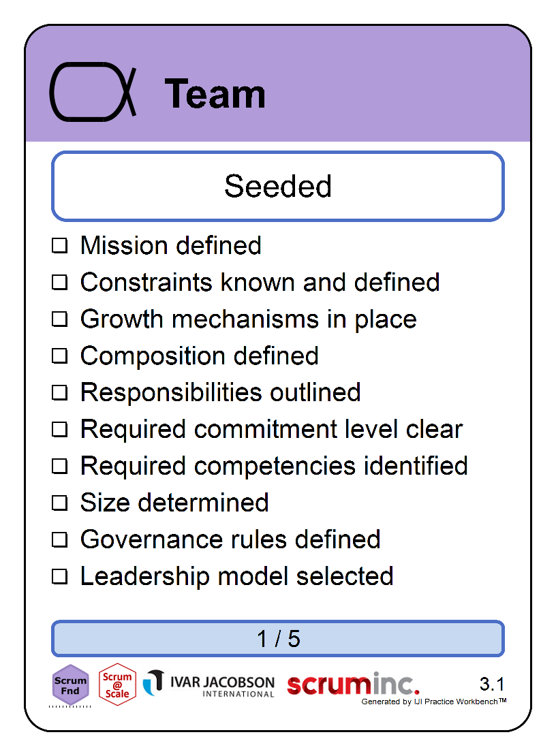Tick Required competencies identified checkbox
The width and height of the screenshot is (556, 756).
[60, 466]
